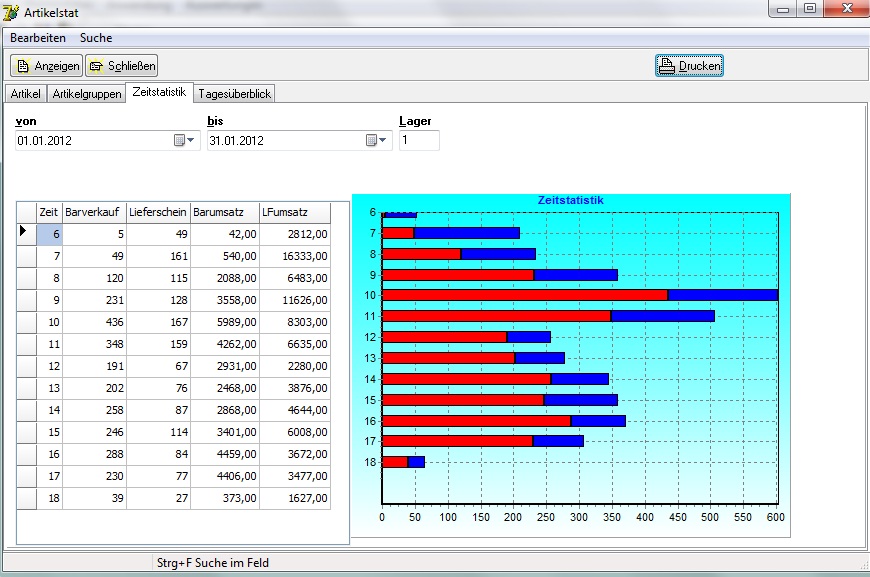
Task: Click the blue bar segment for hour 11
Action: click(662, 316)
